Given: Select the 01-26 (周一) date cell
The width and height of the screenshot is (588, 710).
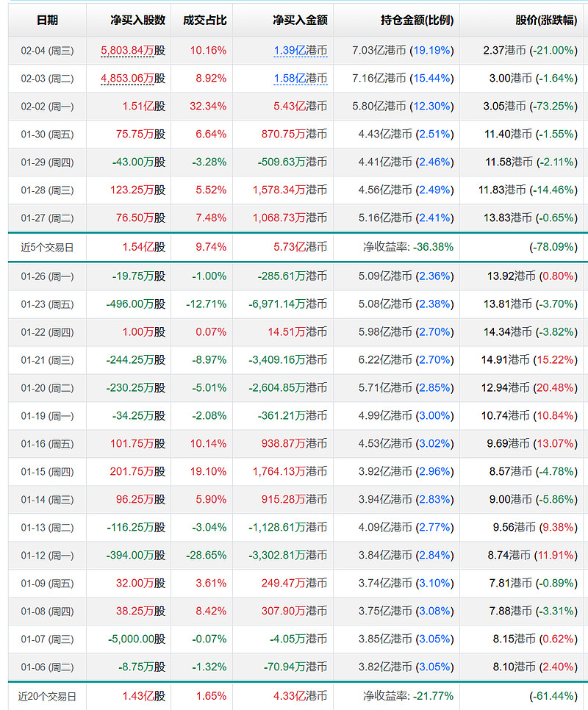Looking at the screenshot, I should pos(47,276).
